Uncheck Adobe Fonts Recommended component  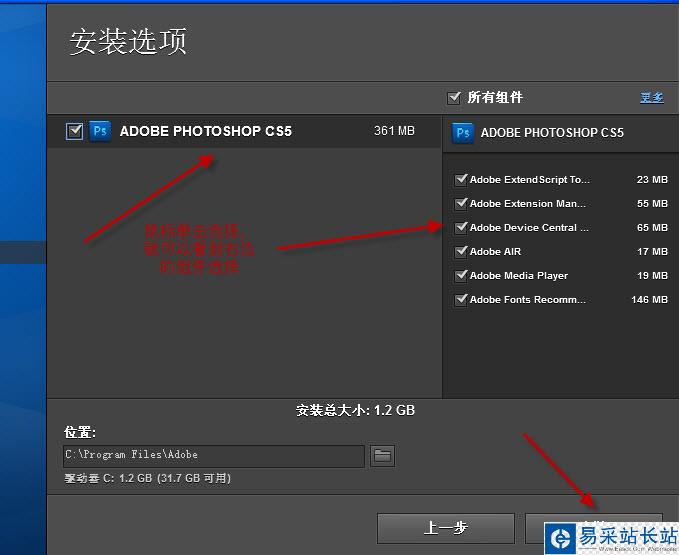pyautogui.click(x=460, y=300)
